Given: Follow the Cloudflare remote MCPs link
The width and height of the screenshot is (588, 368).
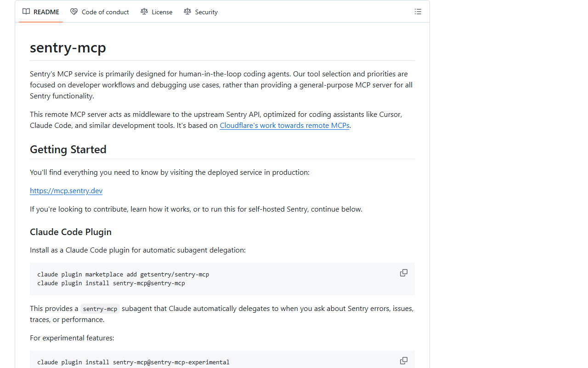Looking at the screenshot, I should tap(284, 125).
